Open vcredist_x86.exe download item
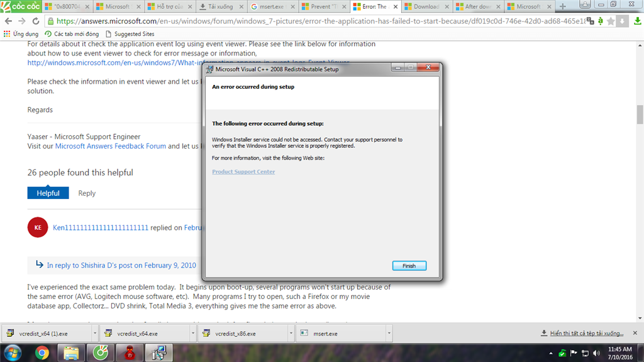The width and height of the screenshot is (644, 362). coord(243,334)
